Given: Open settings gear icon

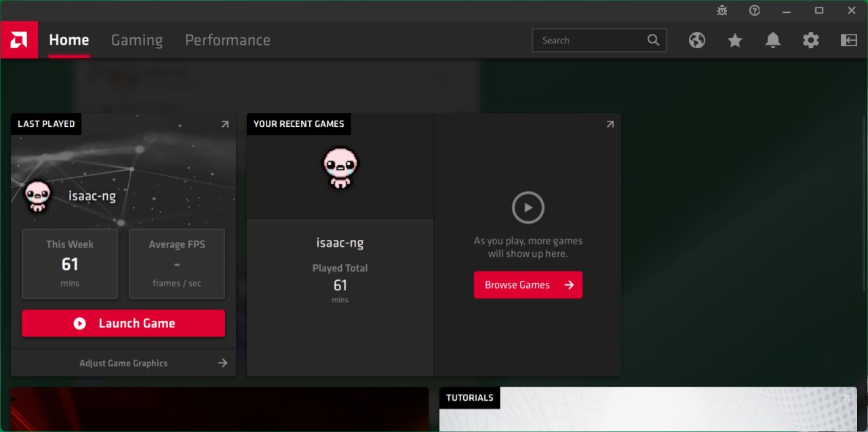Looking at the screenshot, I should click(811, 40).
